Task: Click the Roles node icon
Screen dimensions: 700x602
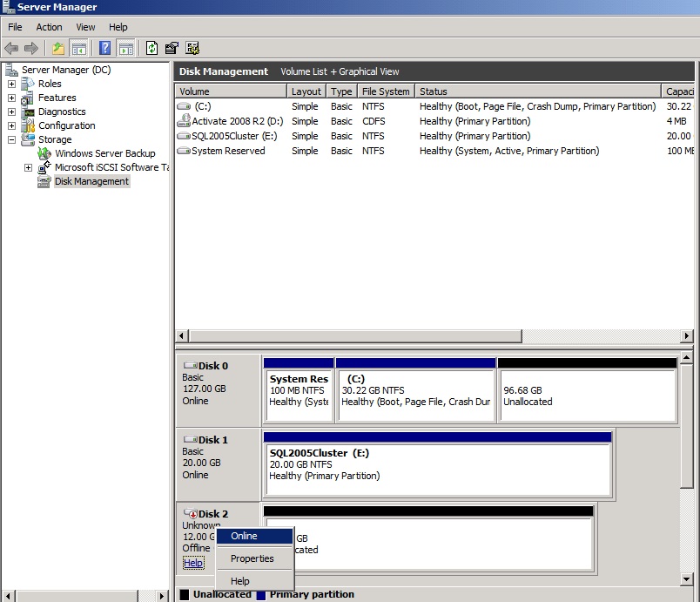Action: [28, 84]
